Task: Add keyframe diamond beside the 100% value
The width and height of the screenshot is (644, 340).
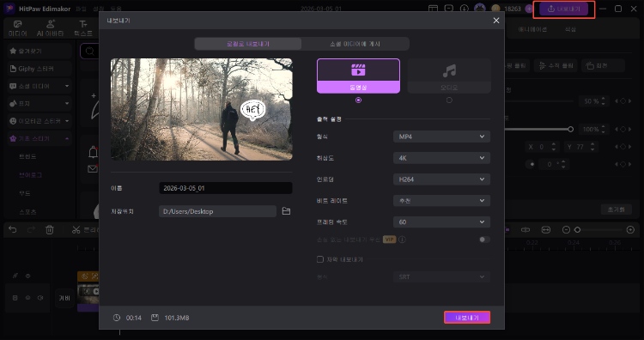Action: pos(623,130)
